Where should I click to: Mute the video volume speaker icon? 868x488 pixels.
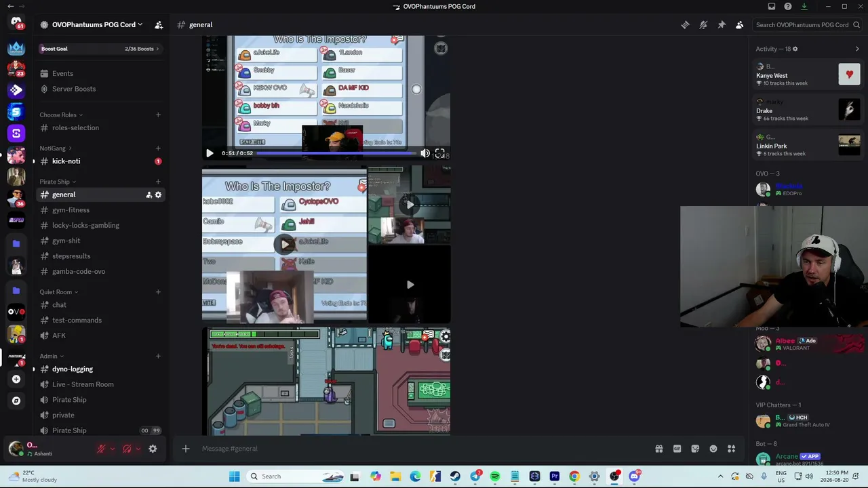pyautogui.click(x=425, y=153)
